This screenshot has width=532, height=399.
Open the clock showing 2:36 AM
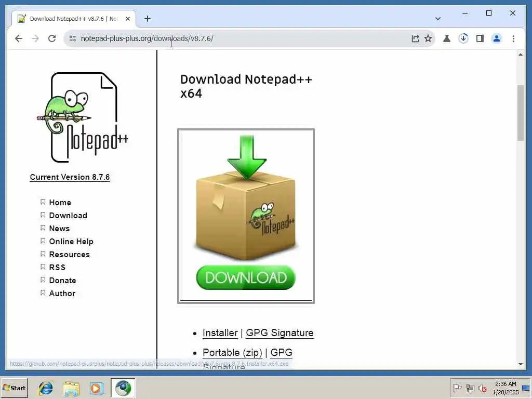pyautogui.click(x=506, y=388)
